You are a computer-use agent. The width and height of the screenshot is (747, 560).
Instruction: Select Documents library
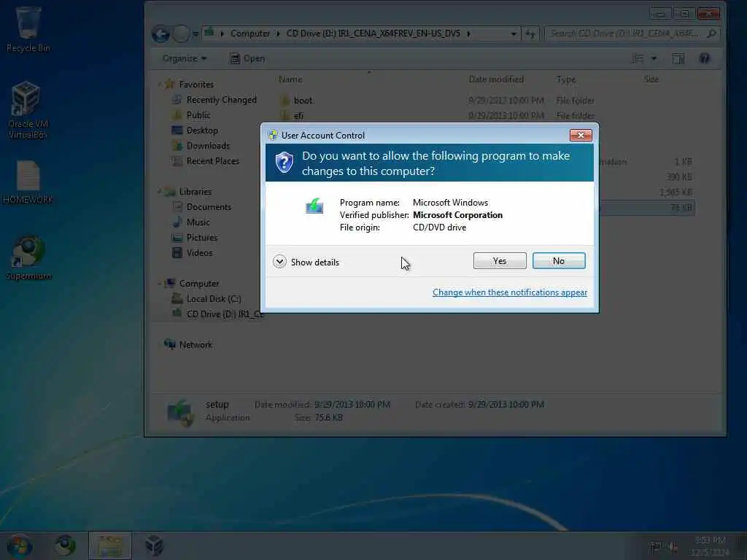(x=209, y=206)
